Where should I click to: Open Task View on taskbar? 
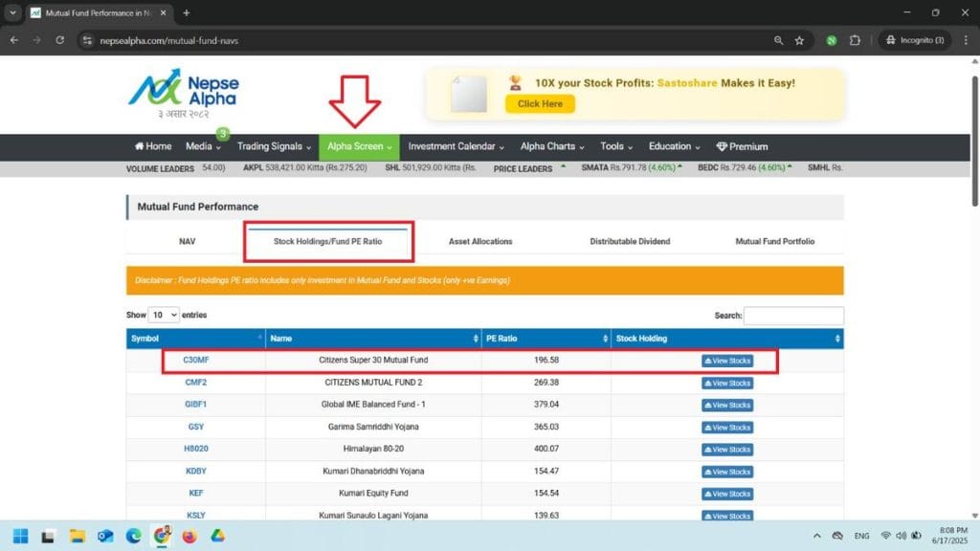click(48, 536)
